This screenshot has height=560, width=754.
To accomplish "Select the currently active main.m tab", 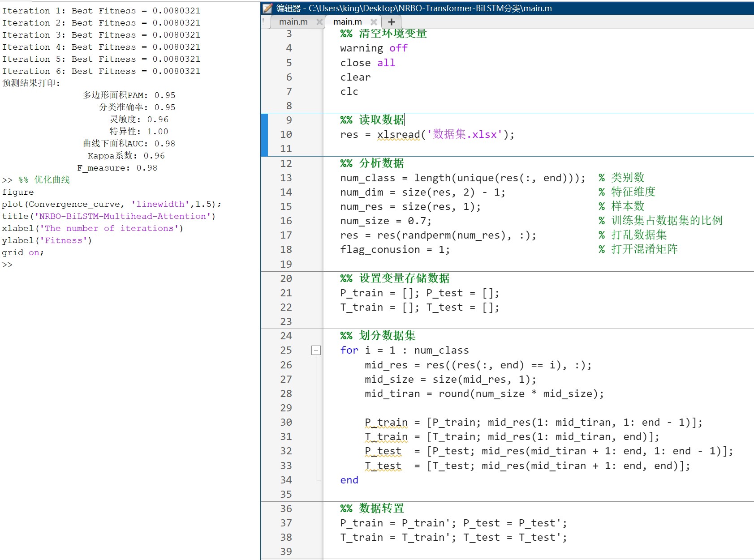I will coord(348,21).
